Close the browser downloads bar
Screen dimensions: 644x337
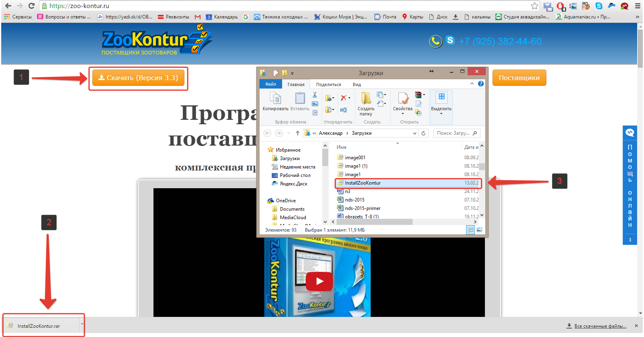tap(636, 326)
